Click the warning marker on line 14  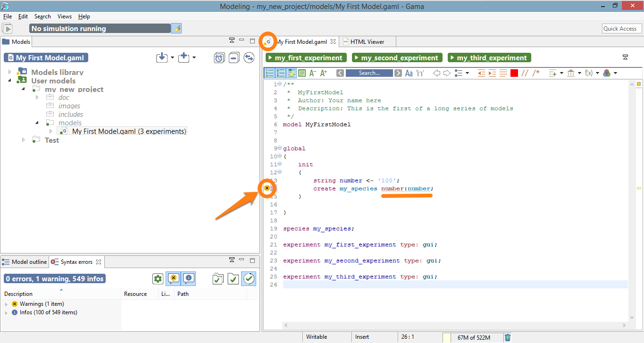click(x=267, y=188)
